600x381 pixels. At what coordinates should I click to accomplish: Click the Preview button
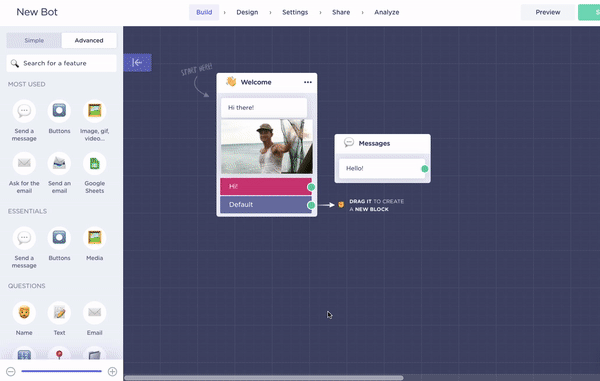548,12
